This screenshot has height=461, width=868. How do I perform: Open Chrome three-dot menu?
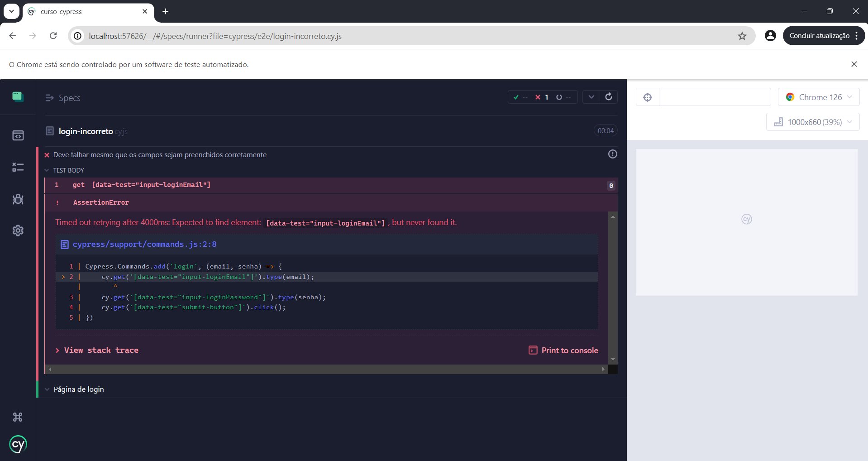857,36
